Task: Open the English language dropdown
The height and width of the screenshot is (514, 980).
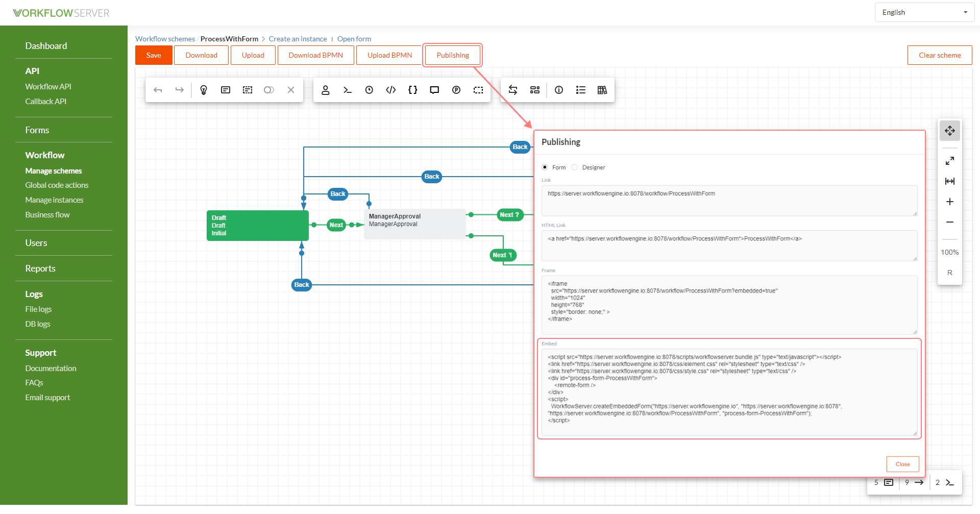Action: pos(924,12)
